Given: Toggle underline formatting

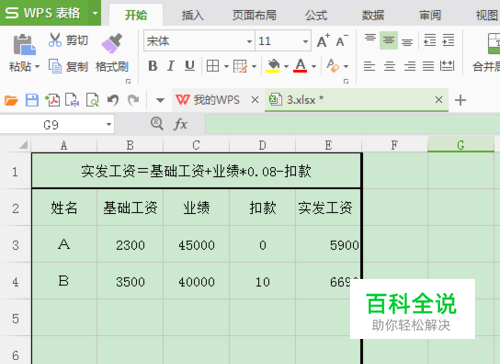Looking at the screenshot, I should [x=189, y=66].
